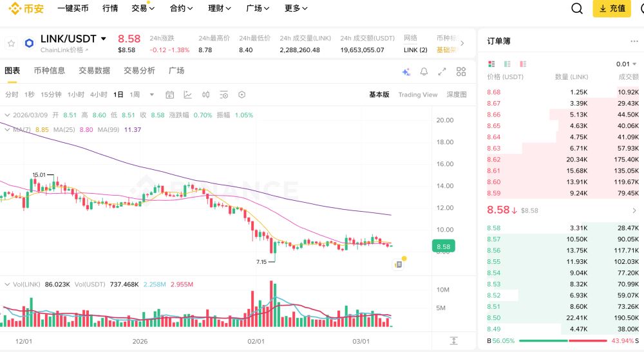644x352 pixels.
Task: Click the 8.58 price tag on axis
Action: (443, 246)
